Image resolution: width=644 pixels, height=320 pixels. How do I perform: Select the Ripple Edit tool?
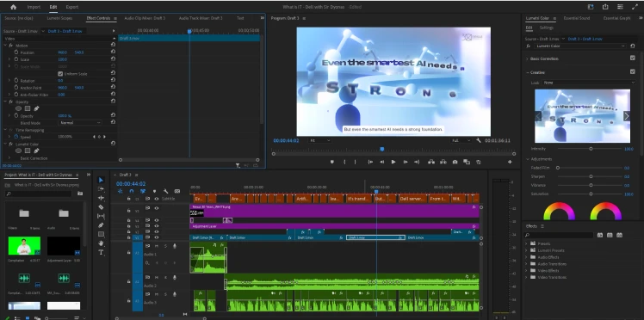(101, 198)
